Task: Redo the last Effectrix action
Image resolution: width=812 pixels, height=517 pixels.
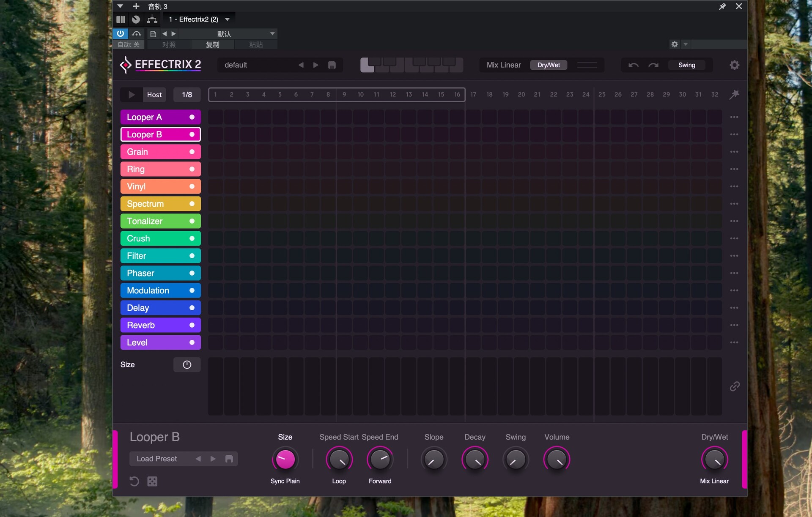Action: (x=653, y=65)
